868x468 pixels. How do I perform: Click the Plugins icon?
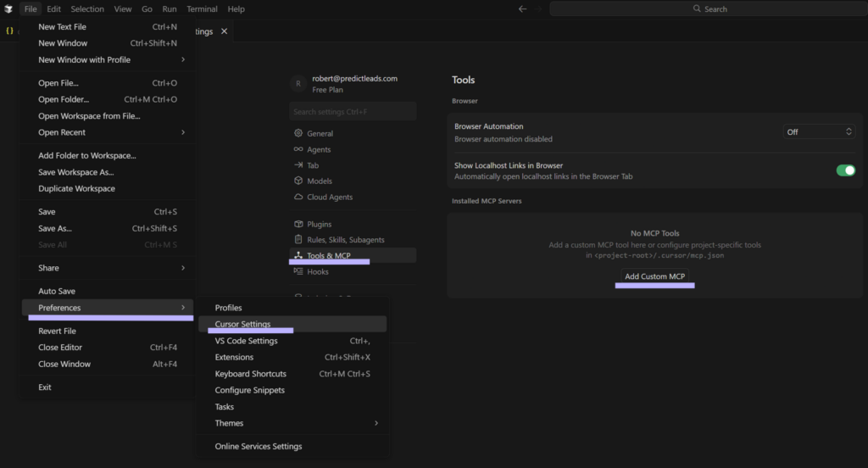click(298, 224)
